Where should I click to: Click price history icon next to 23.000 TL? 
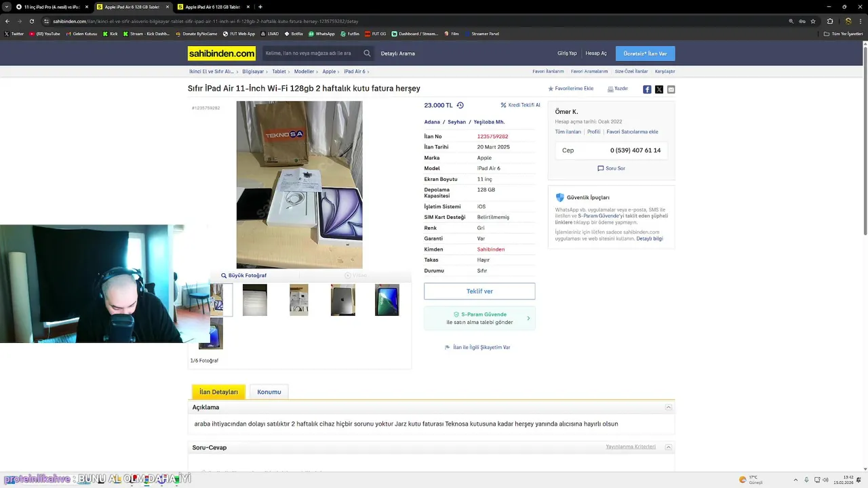(x=460, y=105)
